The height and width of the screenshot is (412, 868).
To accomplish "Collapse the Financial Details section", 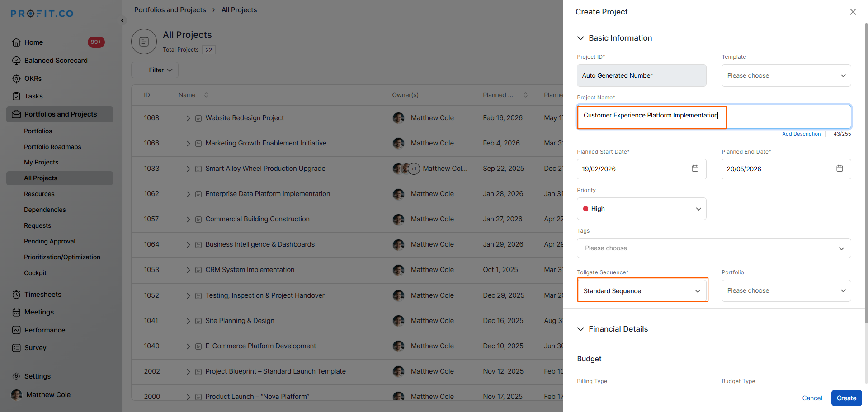I will [580, 329].
